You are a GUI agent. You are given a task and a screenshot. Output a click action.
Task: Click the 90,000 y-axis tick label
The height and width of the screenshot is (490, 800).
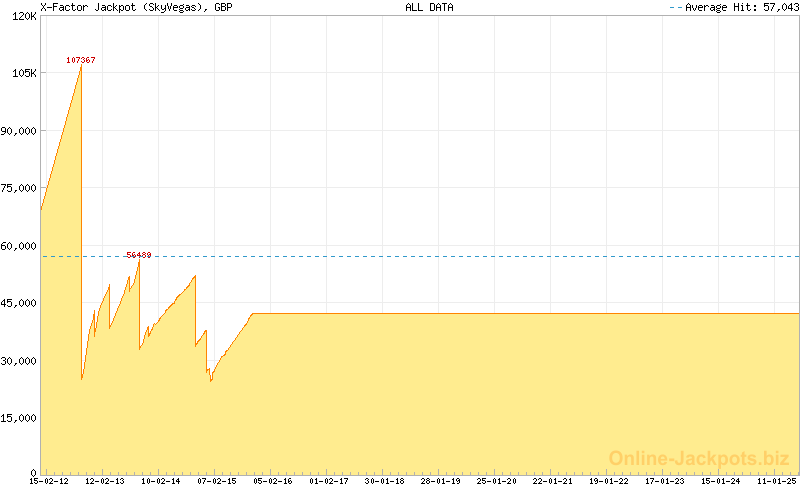pyautogui.click(x=19, y=131)
